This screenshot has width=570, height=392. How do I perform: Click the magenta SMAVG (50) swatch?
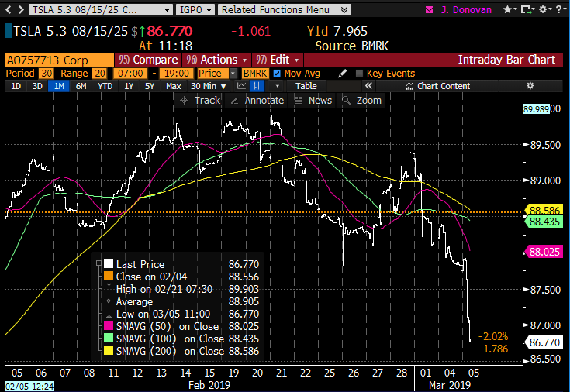tap(109, 326)
